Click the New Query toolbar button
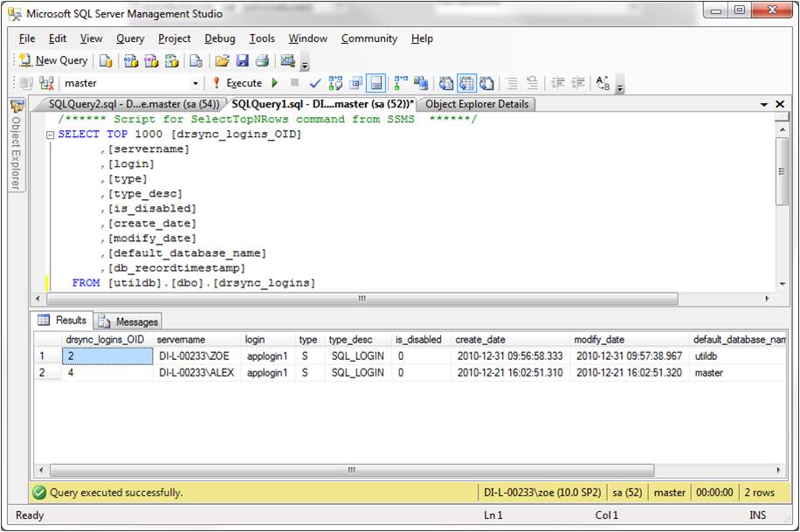Image resolution: width=800 pixels, height=532 pixels. (x=54, y=60)
